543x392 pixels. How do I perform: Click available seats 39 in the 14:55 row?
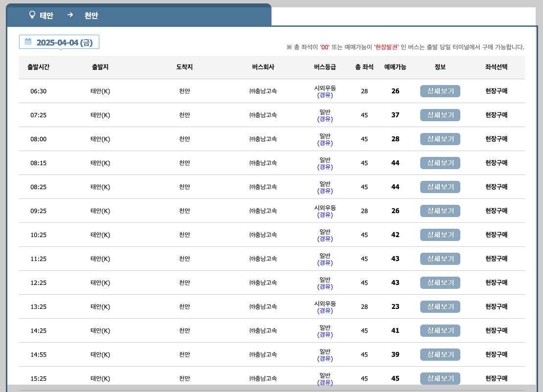[x=395, y=354]
